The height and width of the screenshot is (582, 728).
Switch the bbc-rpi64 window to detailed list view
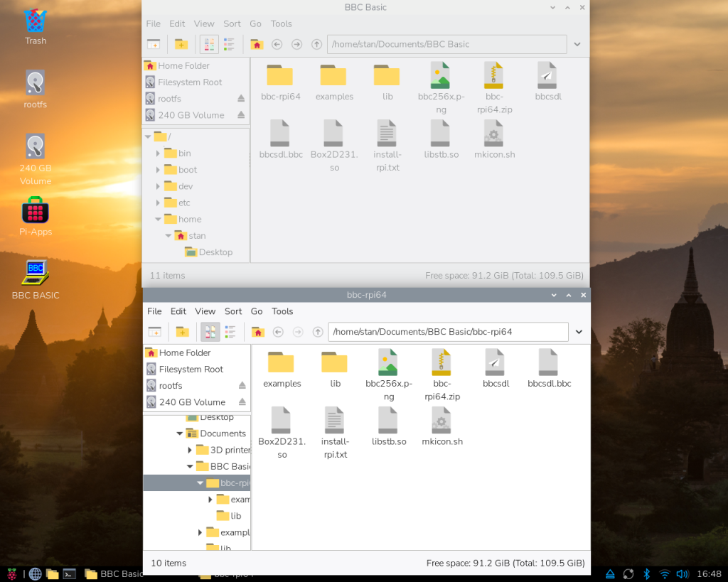[230, 332]
